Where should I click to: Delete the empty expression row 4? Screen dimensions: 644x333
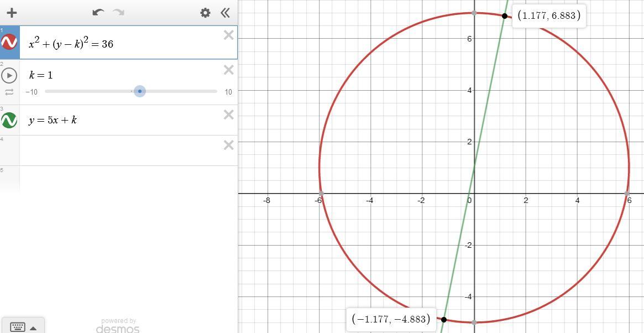229,145
